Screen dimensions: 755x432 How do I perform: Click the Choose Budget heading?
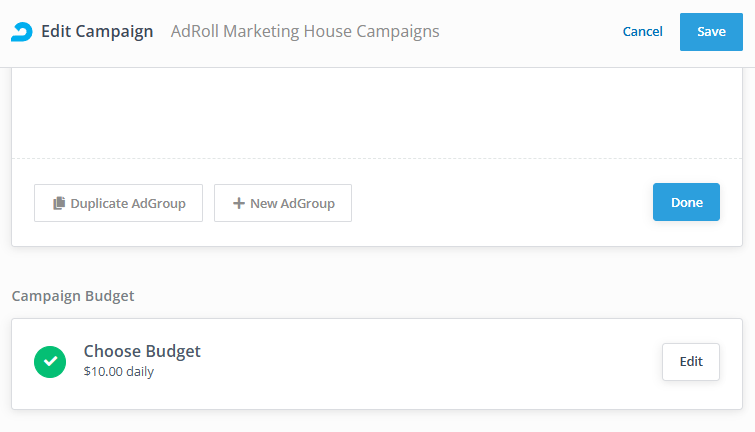click(142, 351)
